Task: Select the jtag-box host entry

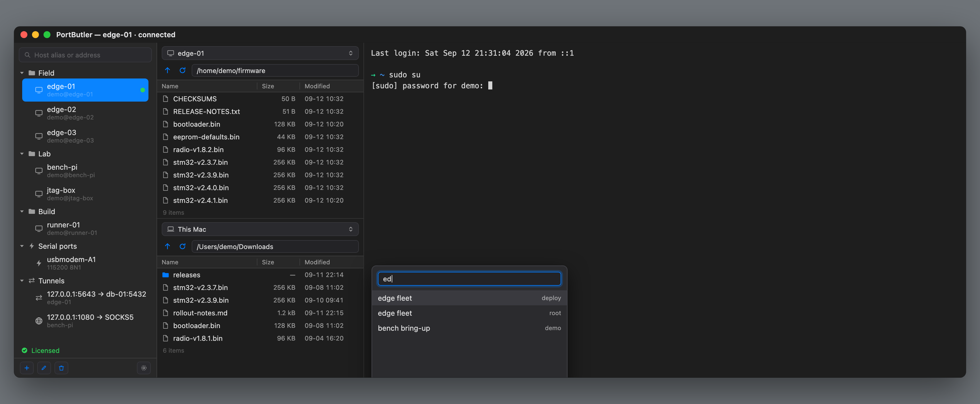Action: pyautogui.click(x=85, y=194)
